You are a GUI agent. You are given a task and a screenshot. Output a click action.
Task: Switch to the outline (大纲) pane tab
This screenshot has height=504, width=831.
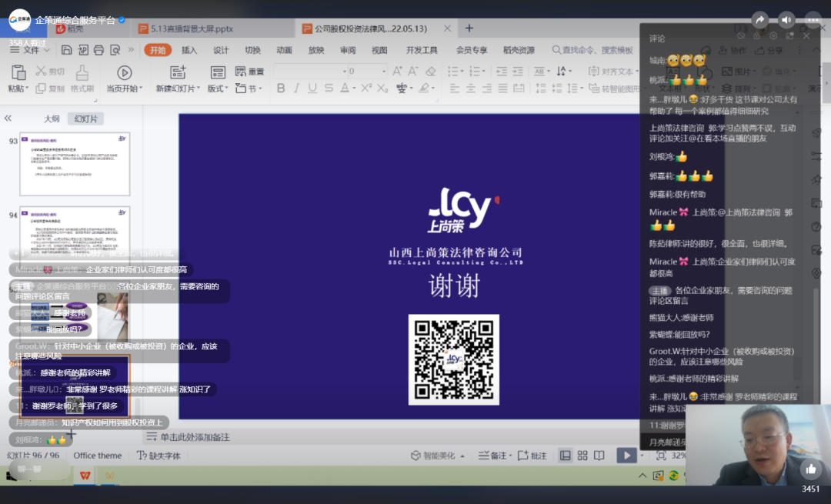click(52, 118)
